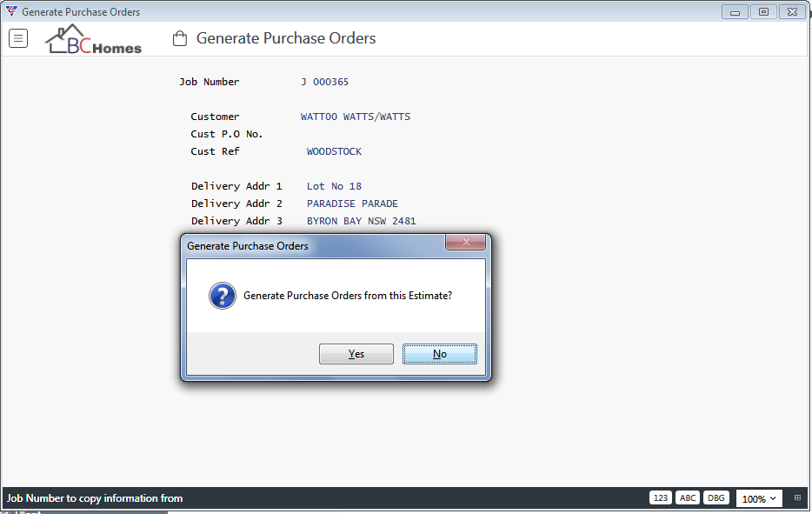Viewport: 812px width, 514px height.
Task: Click delivery address BYRON BAY NSW 2481
Action: coord(362,221)
